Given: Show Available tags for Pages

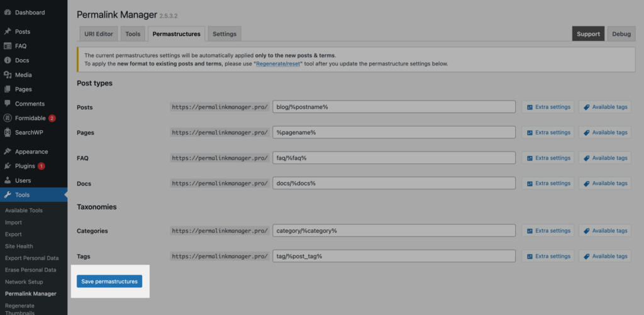Looking at the screenshot, I should 605,133.
